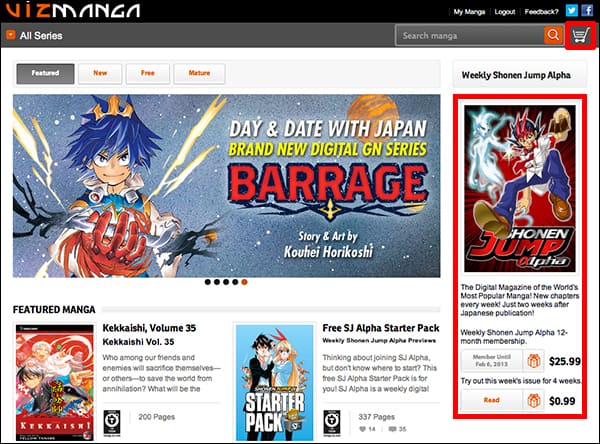Click the gift icon beside $0.99
The image size is (600, 444).
point(534,400)
